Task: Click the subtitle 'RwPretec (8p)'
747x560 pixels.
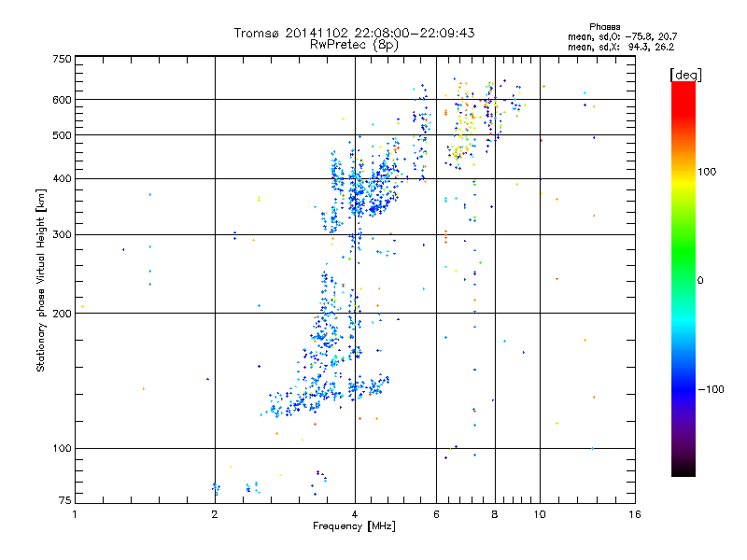Action: pyautogui.click(x=354, y=45)
